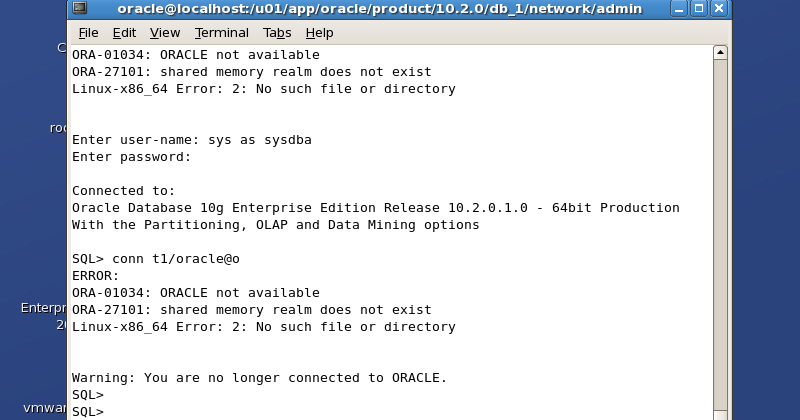
Task: Click the 'no longer connected to ORACLE' warning line
Action: point(259,378)
